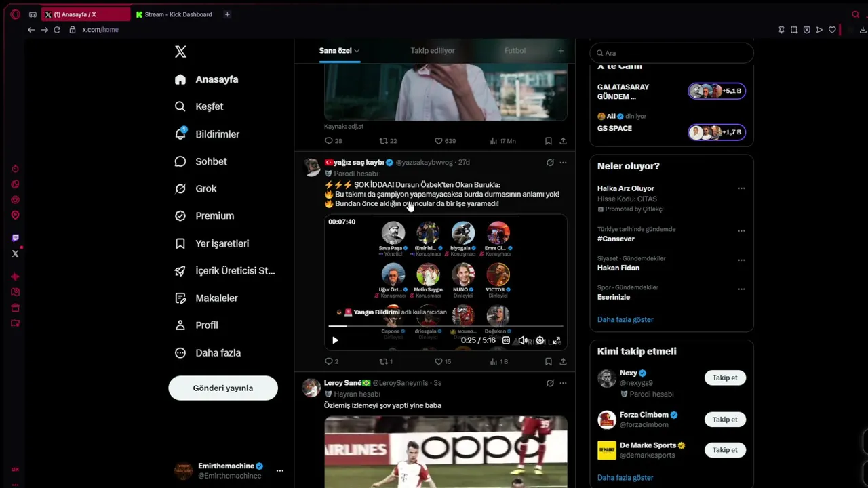
Task: Open İçerik Üreticisi studio item
Action: tap(225, 270)
